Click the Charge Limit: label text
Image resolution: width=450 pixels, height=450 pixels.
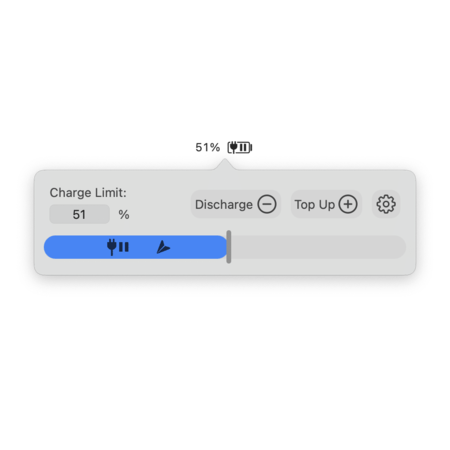pyautogui.click(x=88, y=193)
